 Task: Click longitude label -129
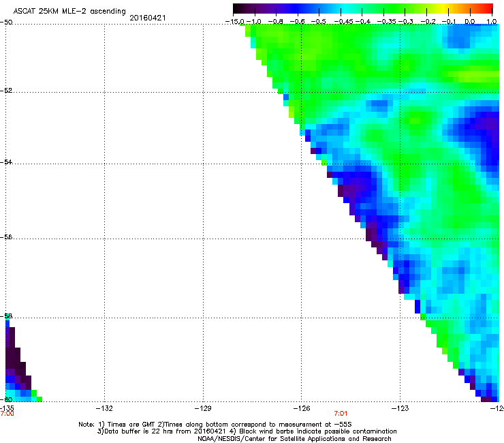pos(203,408)
